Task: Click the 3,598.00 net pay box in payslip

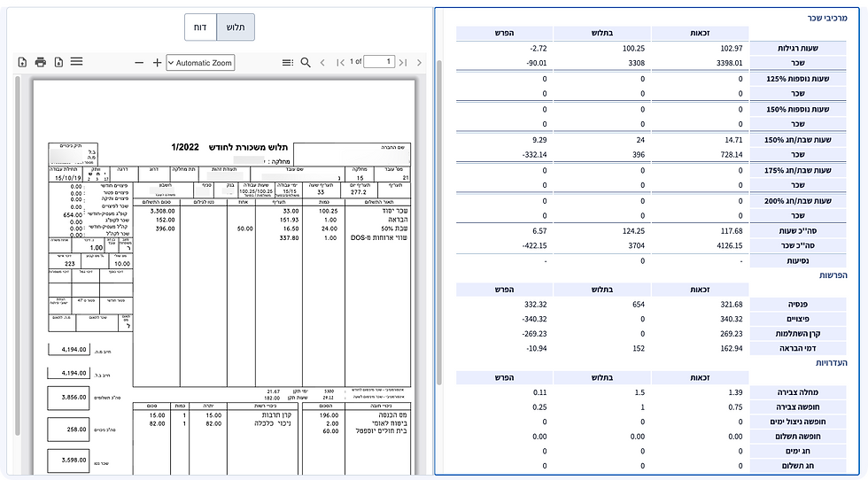Action: pyautogui.click(x=68, y=461)
